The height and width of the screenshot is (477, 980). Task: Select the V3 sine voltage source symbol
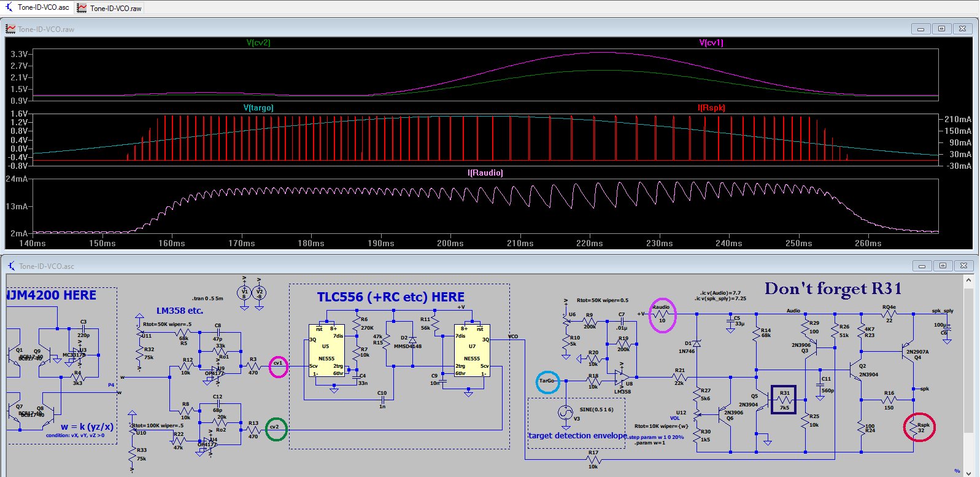point(565,413)
